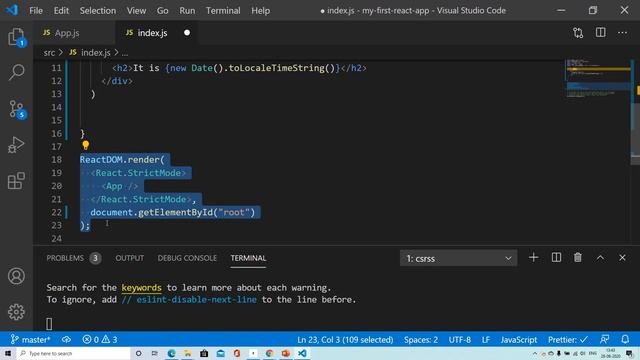Open the Run menu
The image size is (640, 360).
(x=187, y=11)
